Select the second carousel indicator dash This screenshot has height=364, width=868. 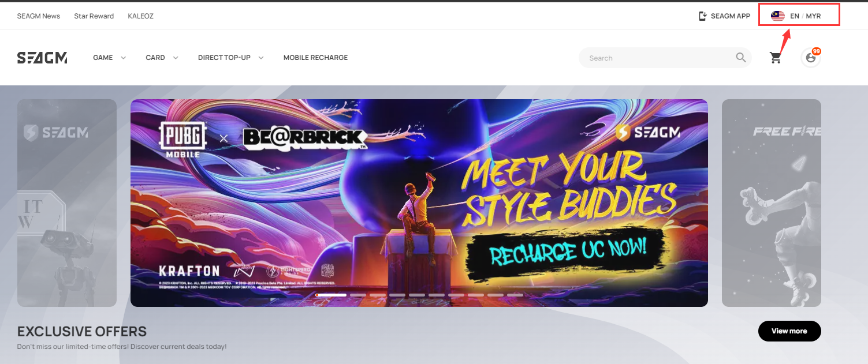(x=358, y=295)
